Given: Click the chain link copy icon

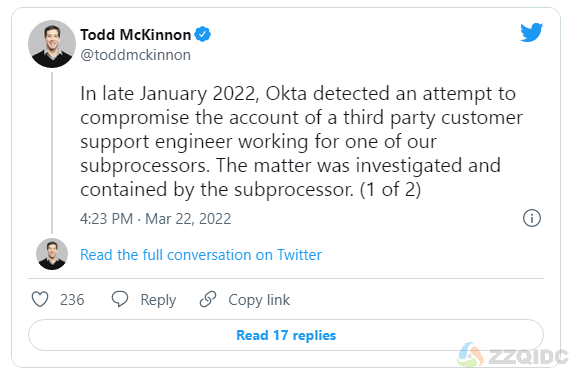Looking at the screenshot, I should coord(208,299).
